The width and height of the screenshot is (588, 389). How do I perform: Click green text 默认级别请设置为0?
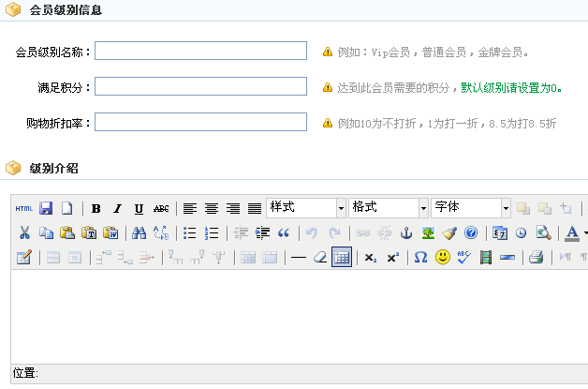pos(511,88)
